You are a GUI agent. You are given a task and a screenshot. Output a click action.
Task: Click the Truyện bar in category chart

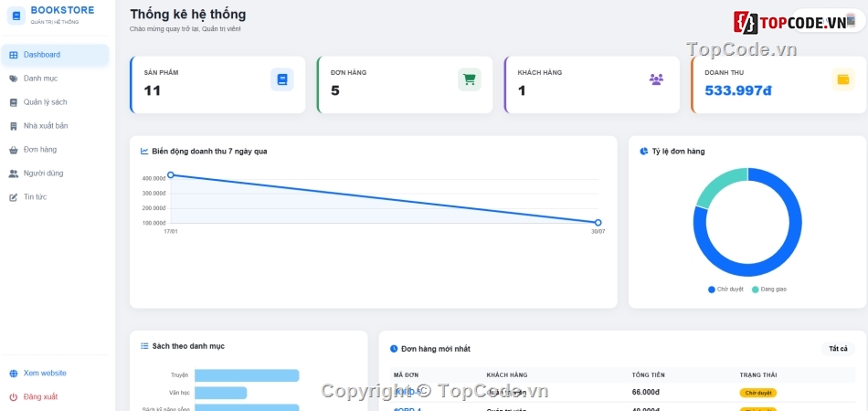point(247,375)
